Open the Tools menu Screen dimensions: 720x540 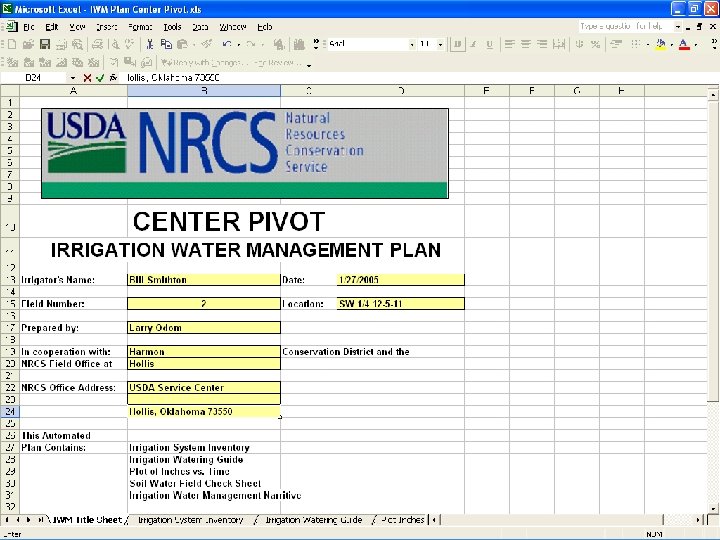[x=172, y=27]
